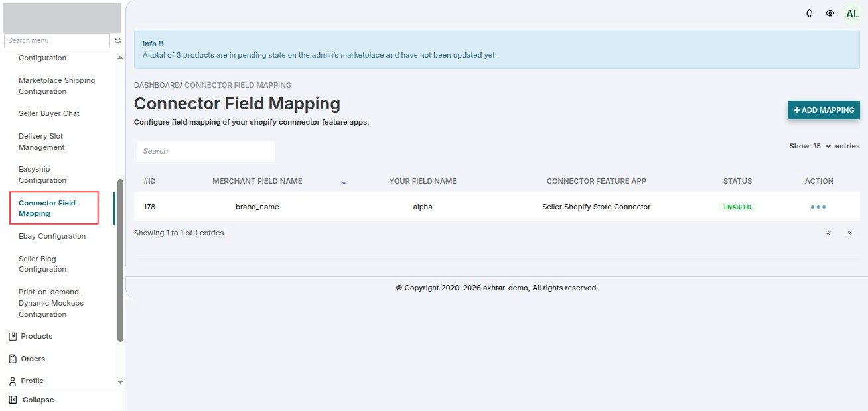
Task: Open the AL user avatar menu
Action: 852,13
